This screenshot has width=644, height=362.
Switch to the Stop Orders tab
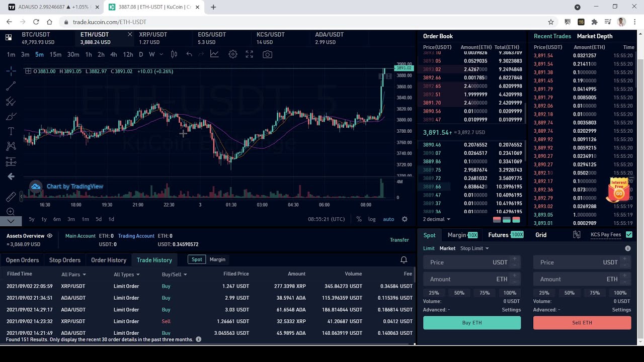[x=65, y=260]
